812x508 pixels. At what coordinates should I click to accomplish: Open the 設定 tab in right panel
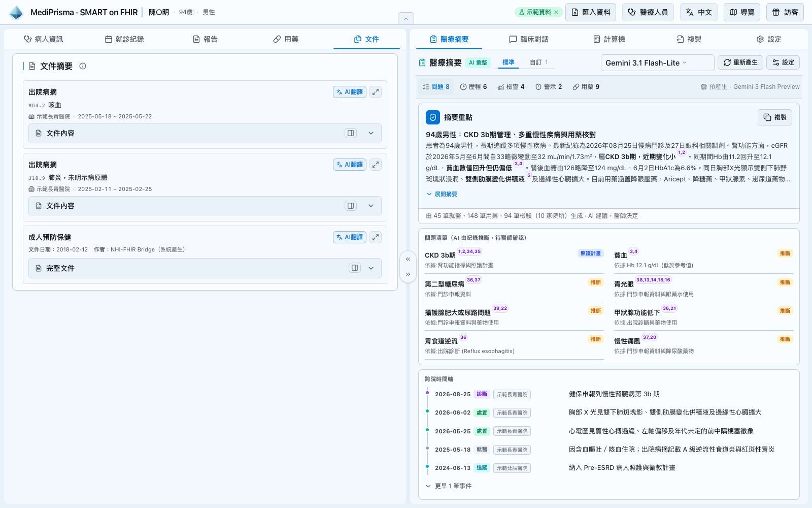tap(769, 39)
